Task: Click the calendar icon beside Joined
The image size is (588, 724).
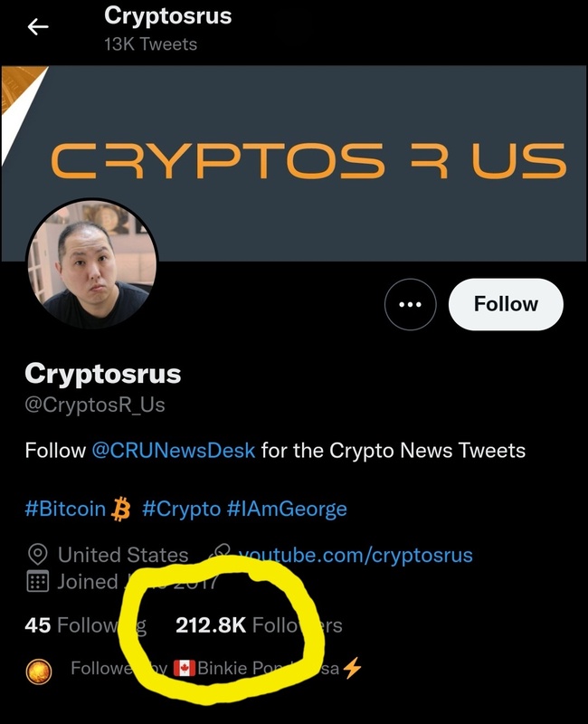Action: point(38,582)
